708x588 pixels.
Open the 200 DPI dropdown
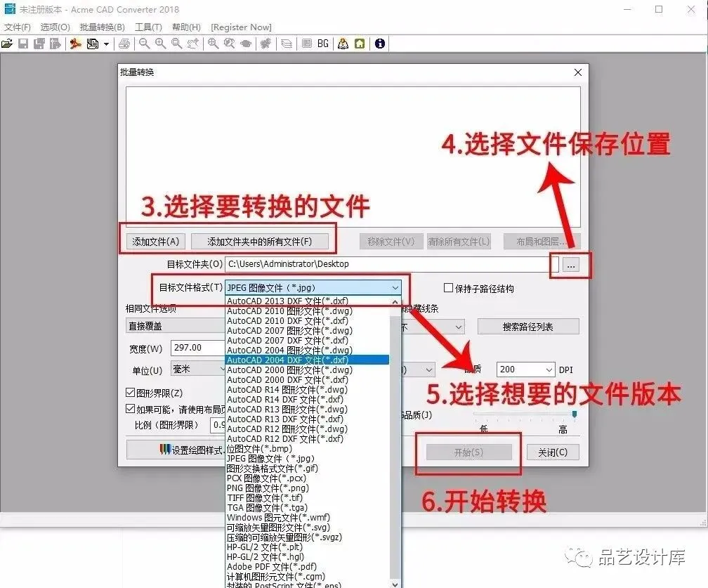click(x=549, y=370)
